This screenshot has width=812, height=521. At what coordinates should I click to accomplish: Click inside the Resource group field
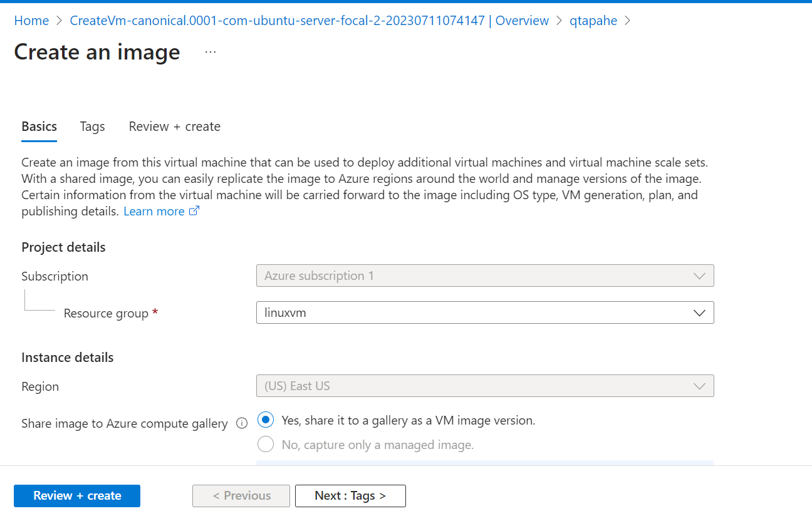(x=439, y=312)
